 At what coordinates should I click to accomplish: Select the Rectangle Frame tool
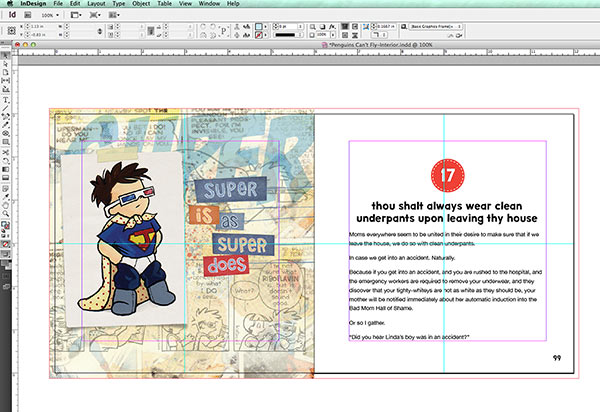pyautogui.click(x=5, y=134)
